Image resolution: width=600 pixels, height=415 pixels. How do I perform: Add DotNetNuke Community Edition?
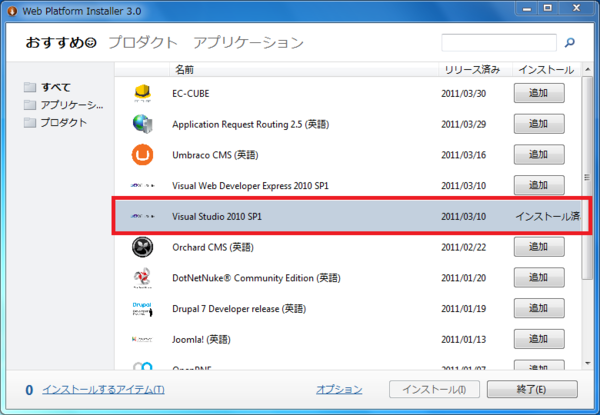[539, 277]
